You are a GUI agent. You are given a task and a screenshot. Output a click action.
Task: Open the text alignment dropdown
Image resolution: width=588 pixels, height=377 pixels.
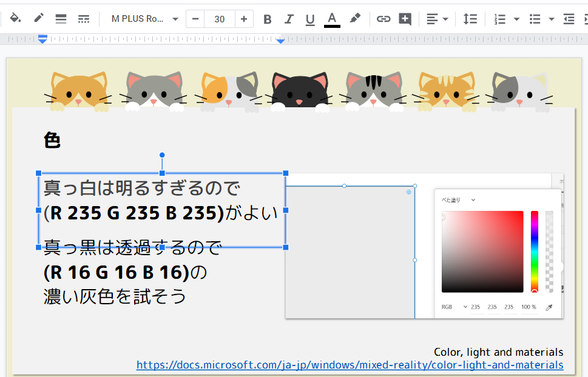coord(438,19)
